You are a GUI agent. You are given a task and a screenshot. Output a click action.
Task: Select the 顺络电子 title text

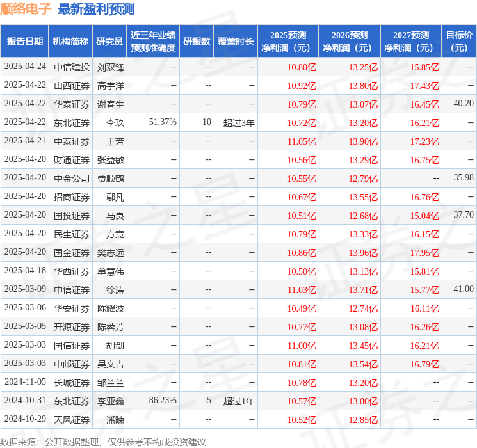click(x=26, y=9)
